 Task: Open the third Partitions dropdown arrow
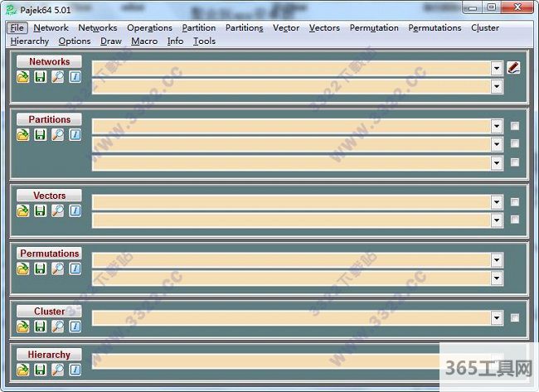(x=497, y=162)
